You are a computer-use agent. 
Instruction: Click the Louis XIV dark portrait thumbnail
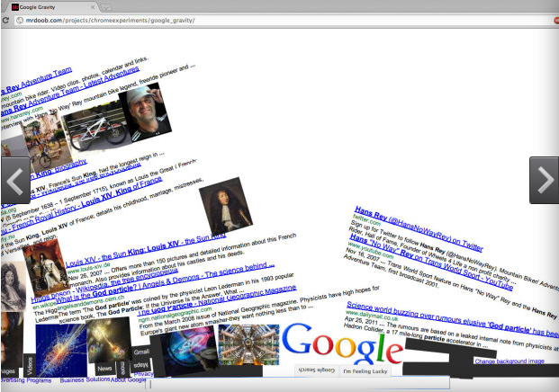click(226, 207)
